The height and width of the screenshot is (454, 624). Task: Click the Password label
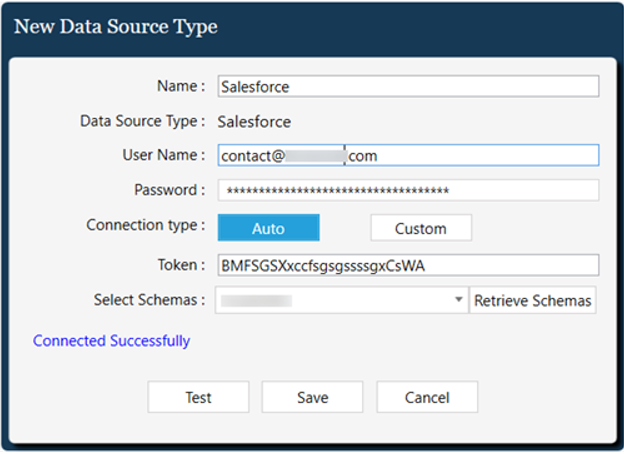pos(168,190)
